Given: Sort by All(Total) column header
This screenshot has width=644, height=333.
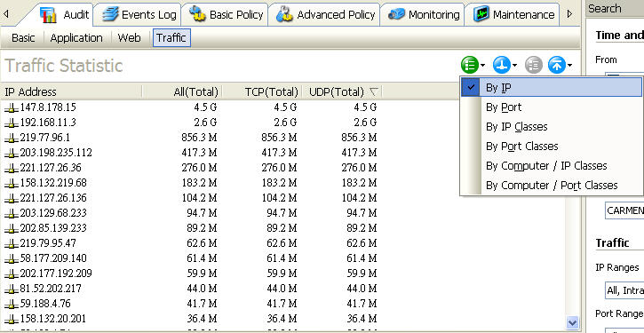Looking at the screenshot, I should [x=181, y=91].
